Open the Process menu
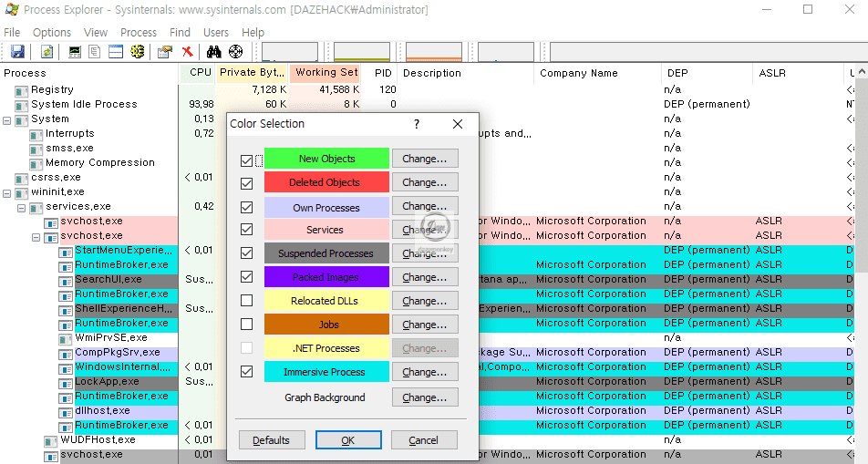This screenshot has height=464, width=868. click(139, 32)
